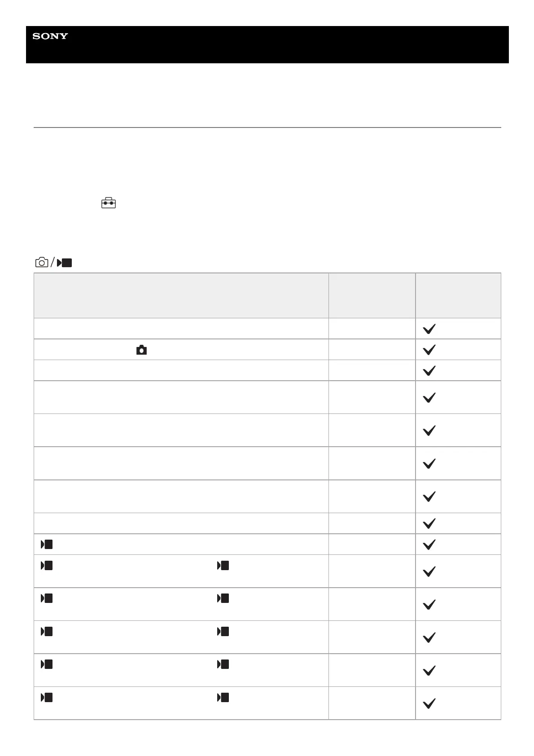Click the checkmark in the third table row
534x756 pixels.
click(x=429, y=371)
